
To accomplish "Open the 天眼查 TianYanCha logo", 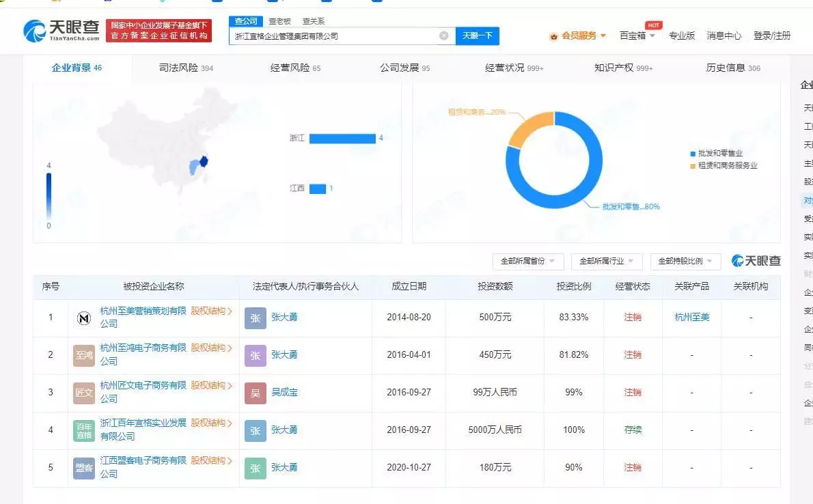I will click(61, 31).
